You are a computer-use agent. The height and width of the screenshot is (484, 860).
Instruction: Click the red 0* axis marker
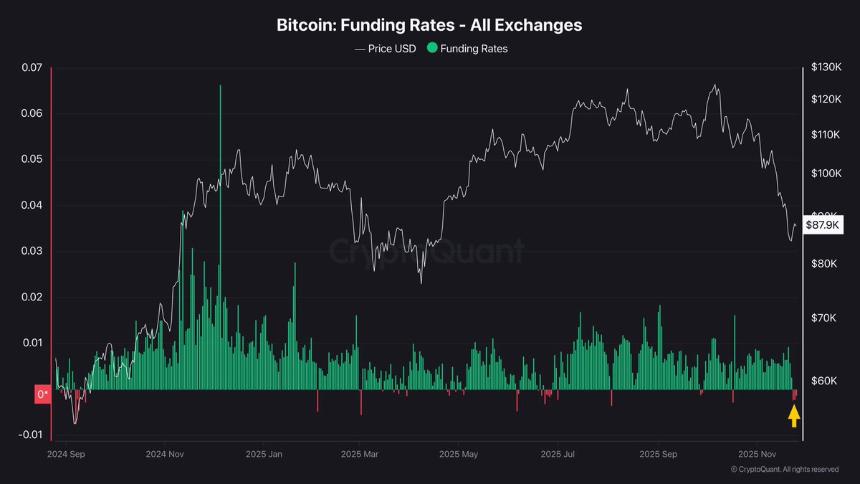pos(43,394)
